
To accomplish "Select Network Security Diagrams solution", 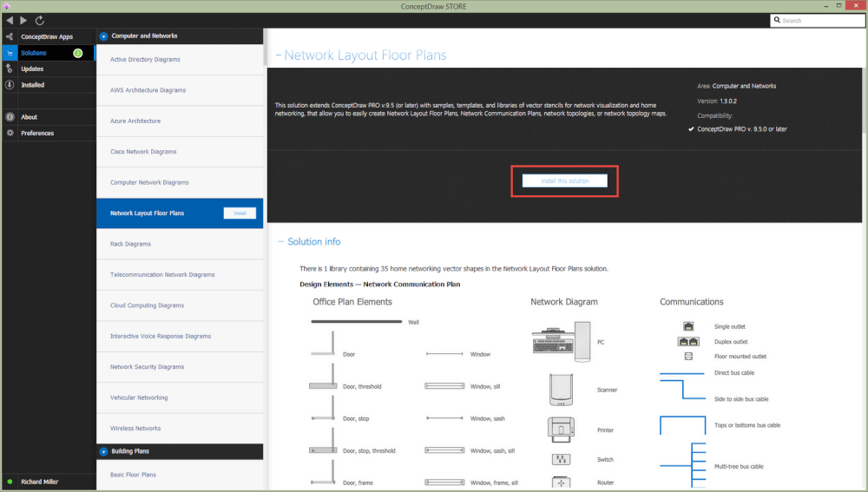I will pyautogui.click(x=180, y=367).
